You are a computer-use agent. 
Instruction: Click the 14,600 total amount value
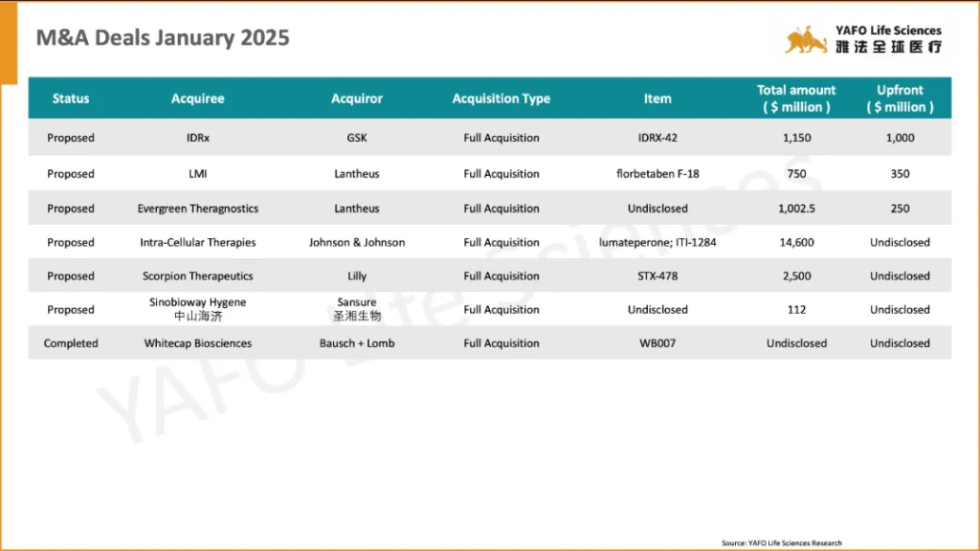[796, 242]
